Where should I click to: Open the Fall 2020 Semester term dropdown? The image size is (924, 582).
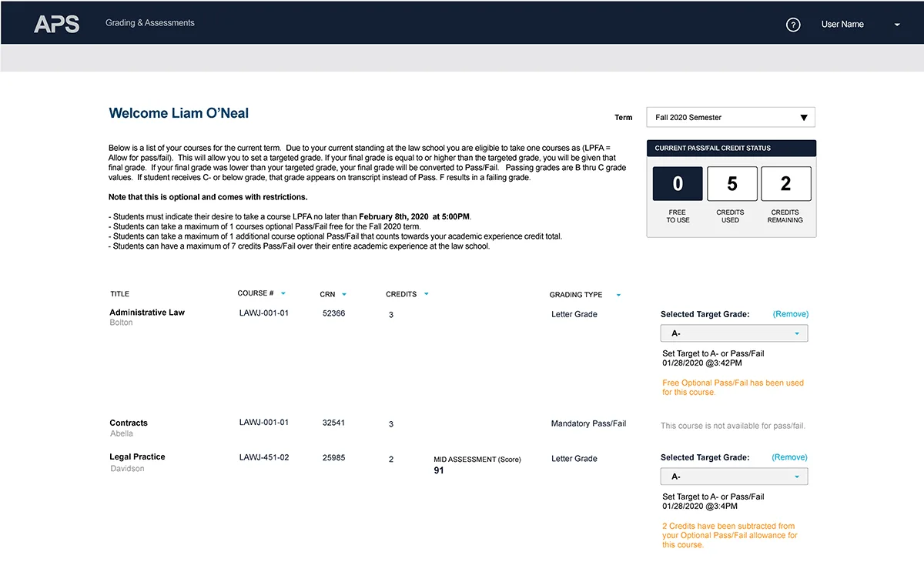pyautogui.click(x=730, y=118)
